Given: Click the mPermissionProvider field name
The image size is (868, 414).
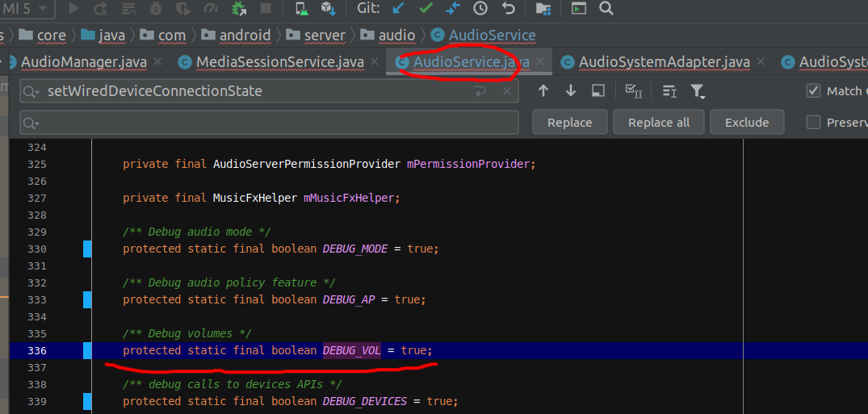Looking at the screenshot, I should [468, 165].
